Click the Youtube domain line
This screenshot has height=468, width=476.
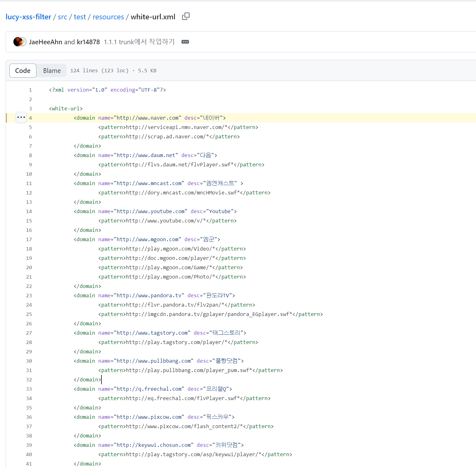(155, 211)
